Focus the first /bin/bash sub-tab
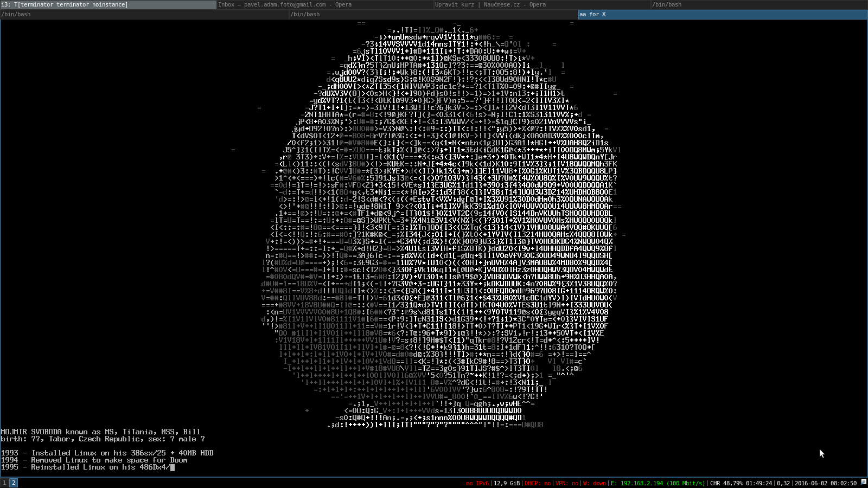This screenshot has width=868, height=488. point(144,14)
